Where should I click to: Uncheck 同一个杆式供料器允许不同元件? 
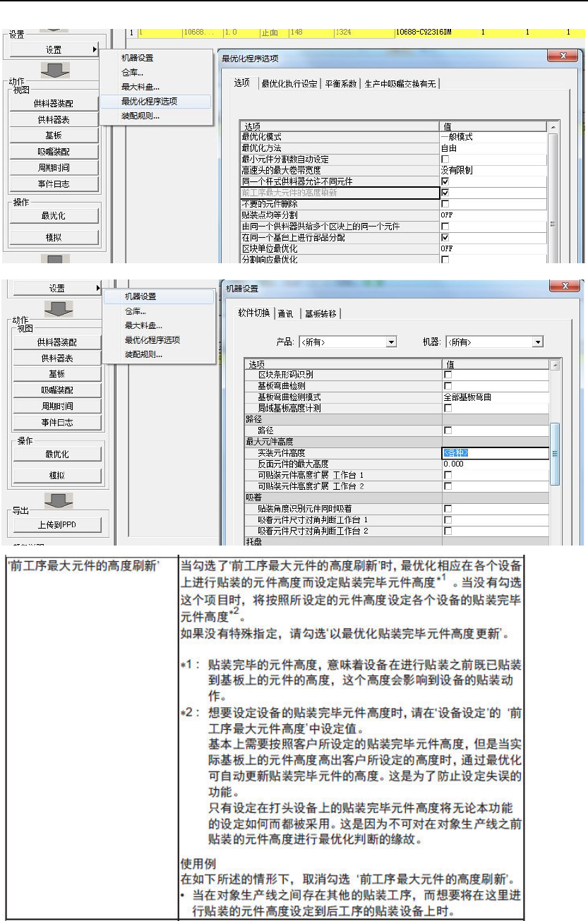point(445,181)
